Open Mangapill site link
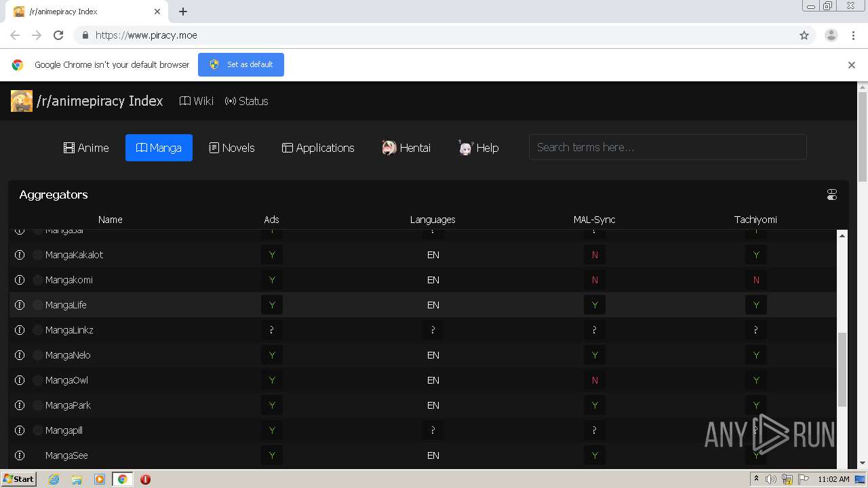This screenshot has height=488, width=868. tap(64, 430)
